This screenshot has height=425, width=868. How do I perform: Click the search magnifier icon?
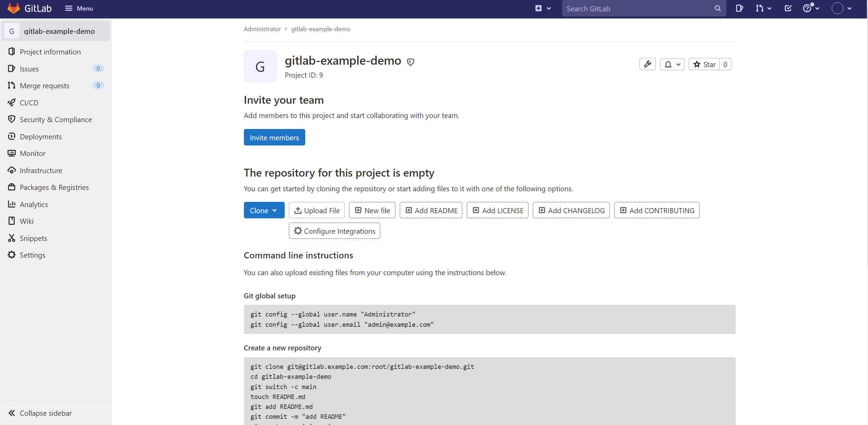point(717,9)
